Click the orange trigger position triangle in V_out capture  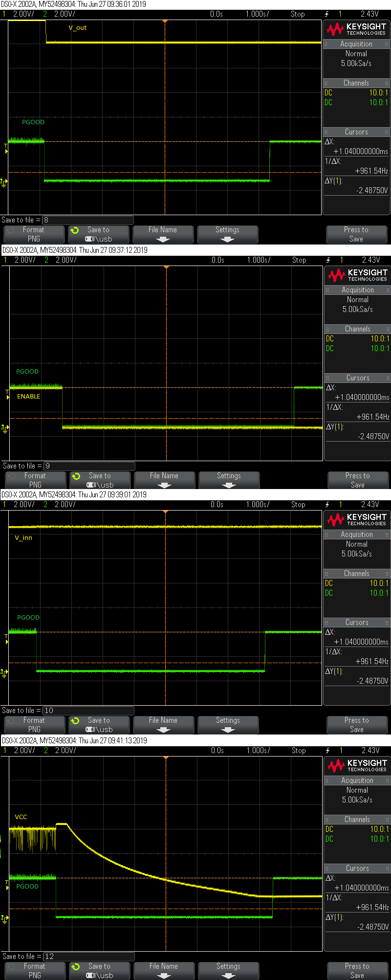coord(165,22)
